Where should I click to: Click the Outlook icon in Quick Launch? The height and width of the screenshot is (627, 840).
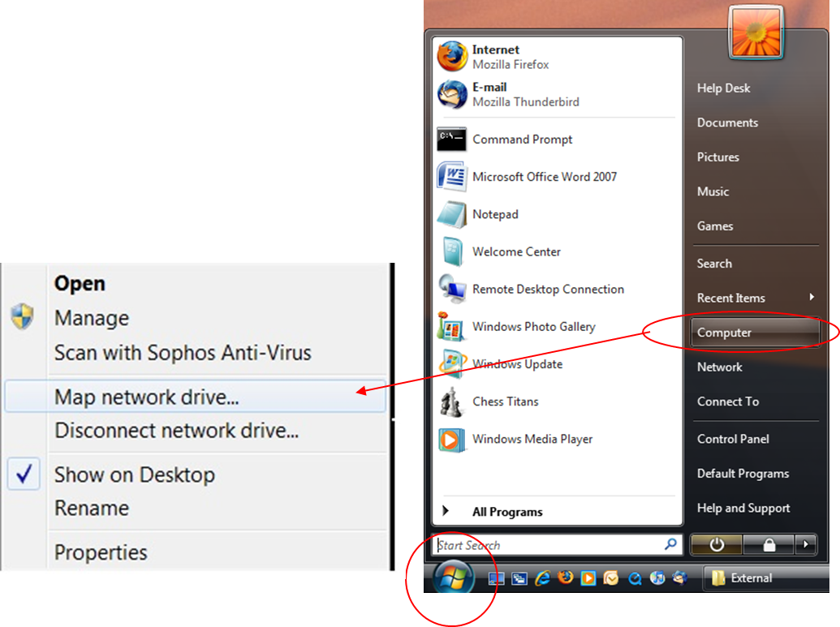[x=610, y=578]
